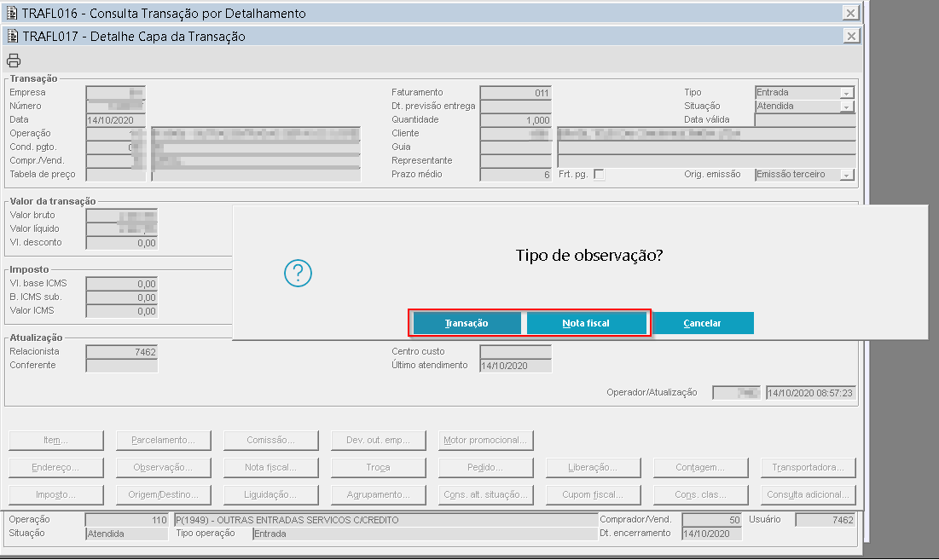Screen dimensions: 939x560
Task: Open Motor promocional... button
Action: point(485,441)
